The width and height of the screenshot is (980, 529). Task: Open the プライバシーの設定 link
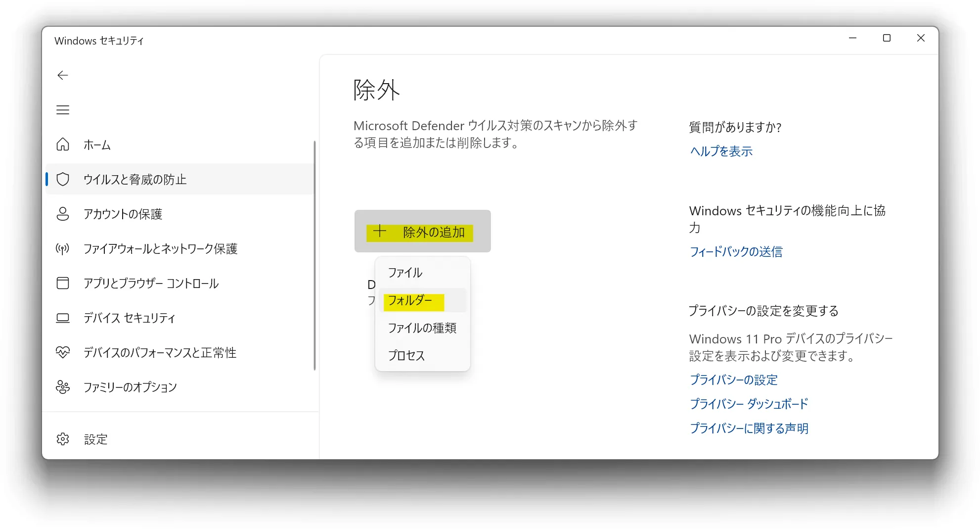733,380
